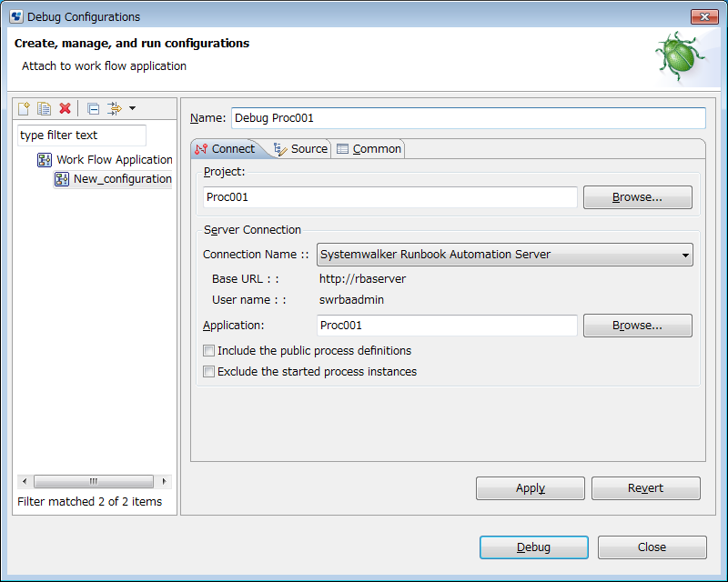Switch to the Source tab
Screen dimensions: 728x582
pyautogui.click(x=301, y=149)
